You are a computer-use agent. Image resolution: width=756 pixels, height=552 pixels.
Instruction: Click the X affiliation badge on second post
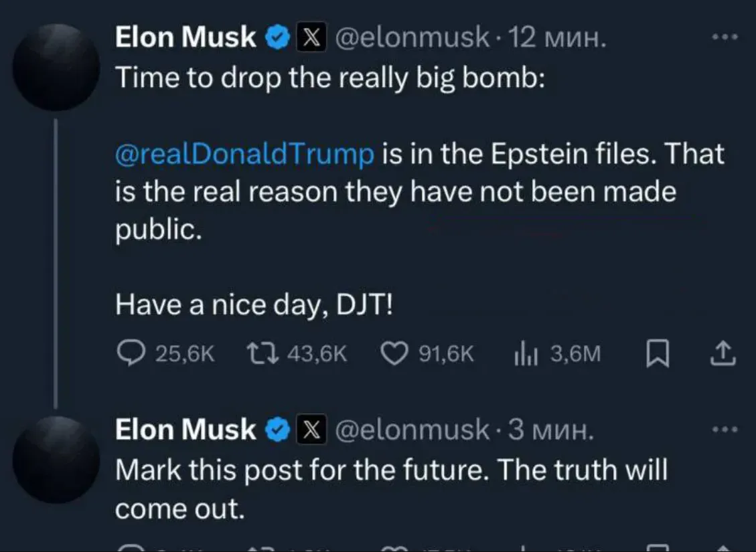coord(311,429)
